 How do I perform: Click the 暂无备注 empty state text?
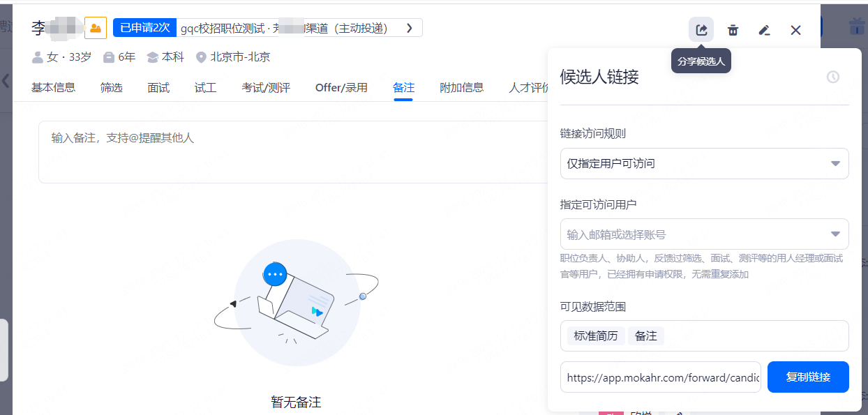pyautogui.click(x=296, y=402)
